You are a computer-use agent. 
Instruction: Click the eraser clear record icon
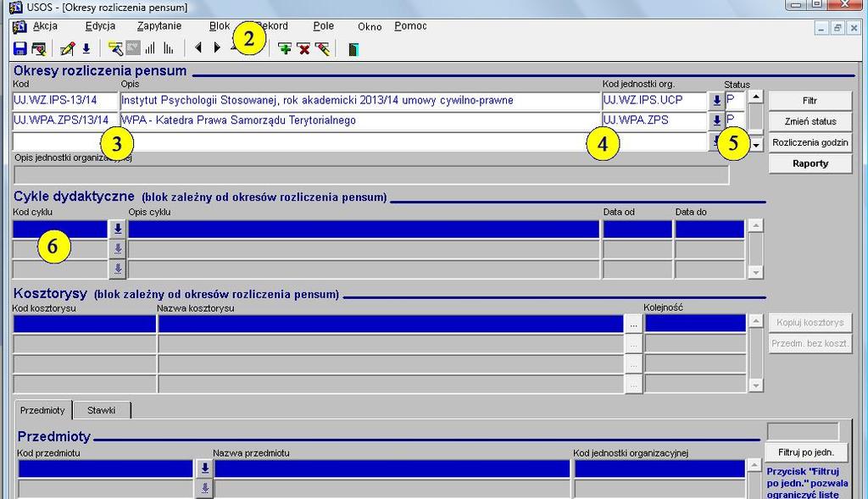(322, 48)
